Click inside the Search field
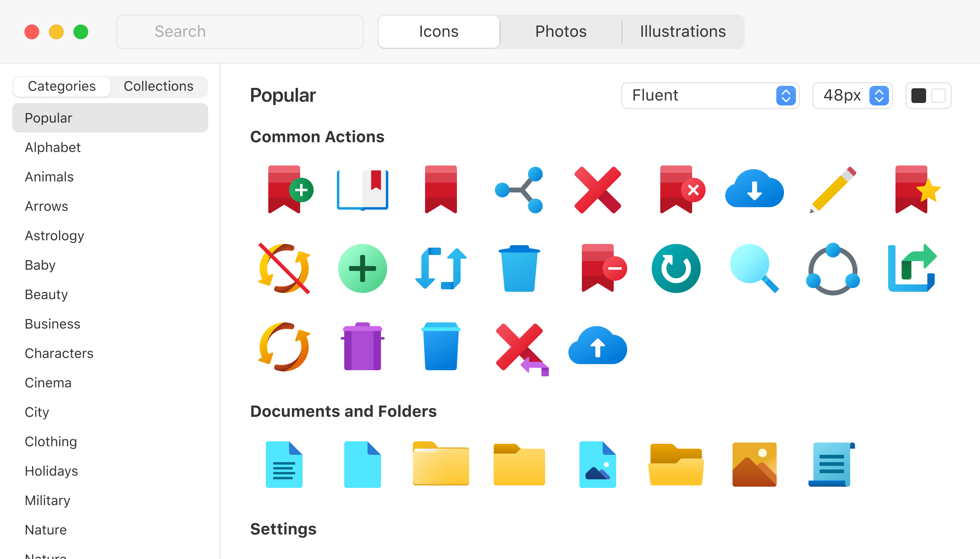 coord(240,31)
